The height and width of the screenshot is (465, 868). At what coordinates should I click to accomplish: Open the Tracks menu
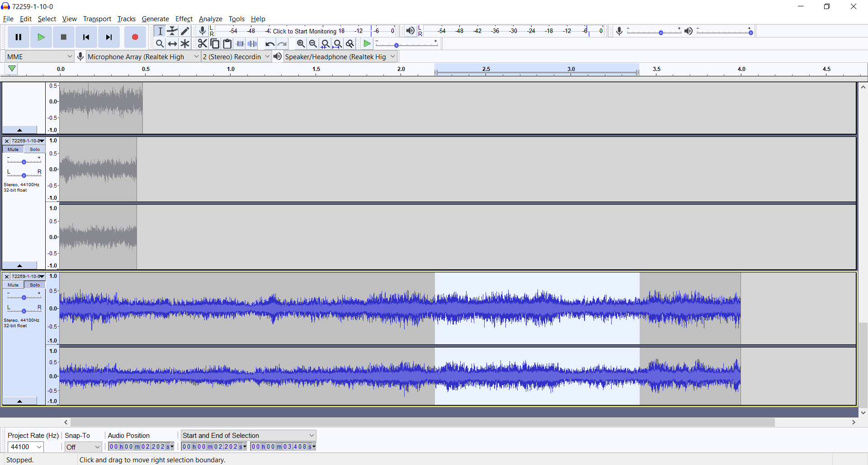click(126, 19)
